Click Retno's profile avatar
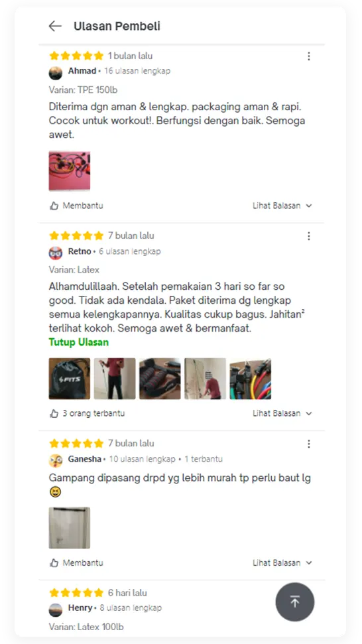Viewport: 362px width, 644px height. [56, 253]
